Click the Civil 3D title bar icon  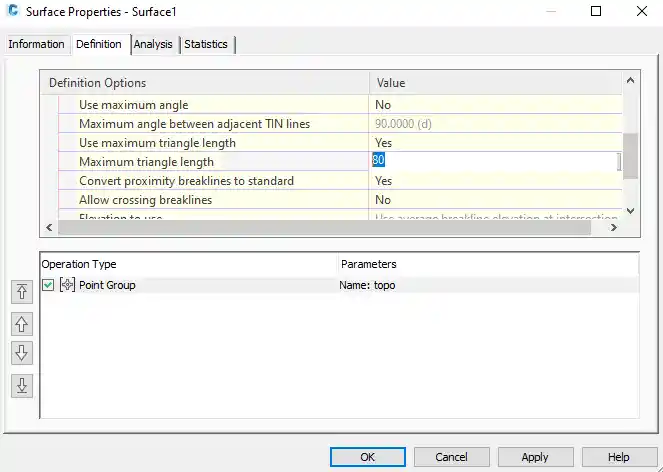coord(15,12)
